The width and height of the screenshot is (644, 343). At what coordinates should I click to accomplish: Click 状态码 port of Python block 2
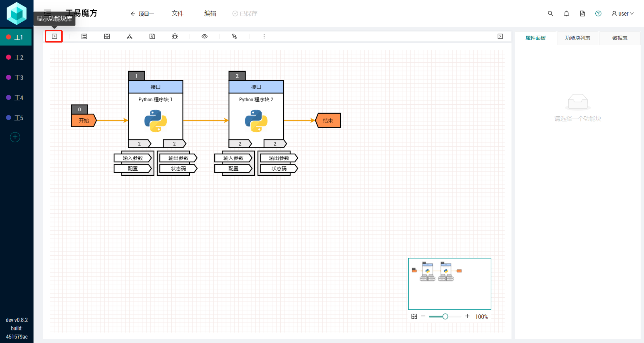[x=279, y=169]
